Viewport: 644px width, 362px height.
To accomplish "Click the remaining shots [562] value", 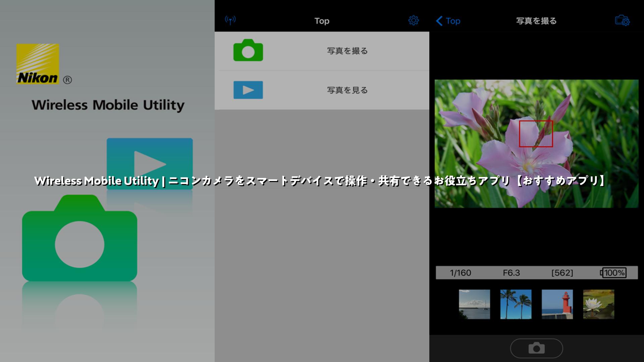I will click(562, 273).
